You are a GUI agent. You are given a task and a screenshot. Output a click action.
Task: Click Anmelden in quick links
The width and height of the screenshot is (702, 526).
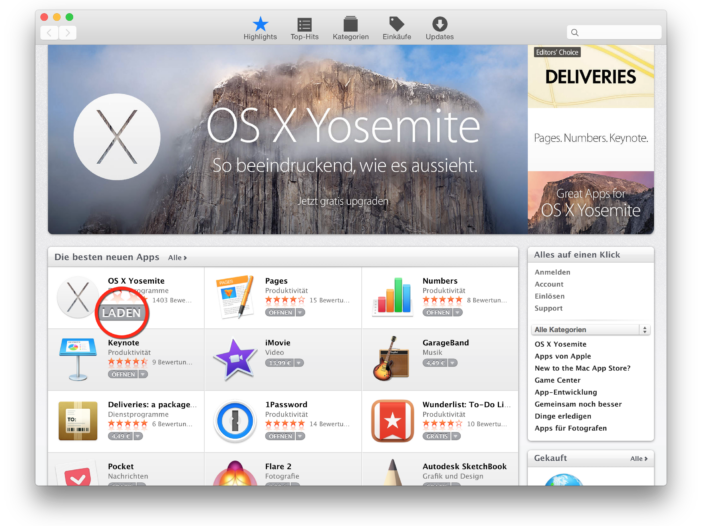(x=552, y=272)
